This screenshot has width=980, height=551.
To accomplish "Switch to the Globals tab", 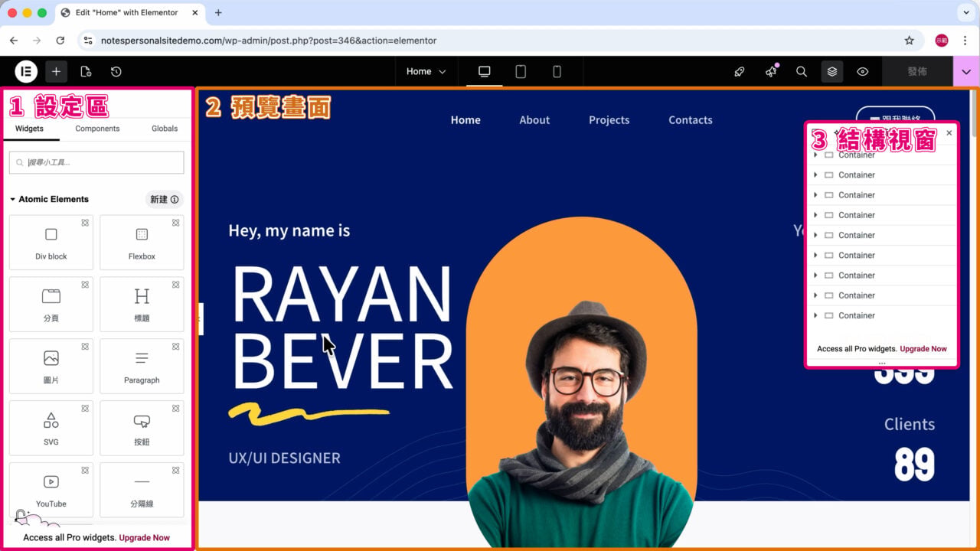I will point(165,129).
